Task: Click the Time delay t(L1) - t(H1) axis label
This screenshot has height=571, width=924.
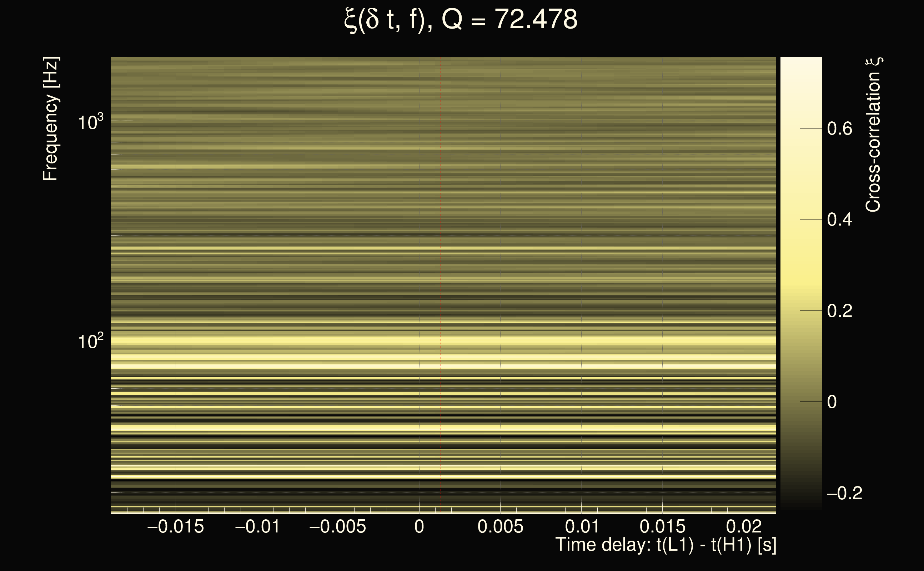Action: pyautogui.click(x=666, y=545)
